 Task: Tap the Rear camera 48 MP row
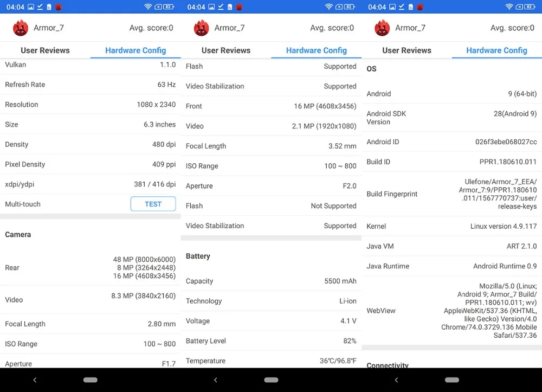coord(90,267)
